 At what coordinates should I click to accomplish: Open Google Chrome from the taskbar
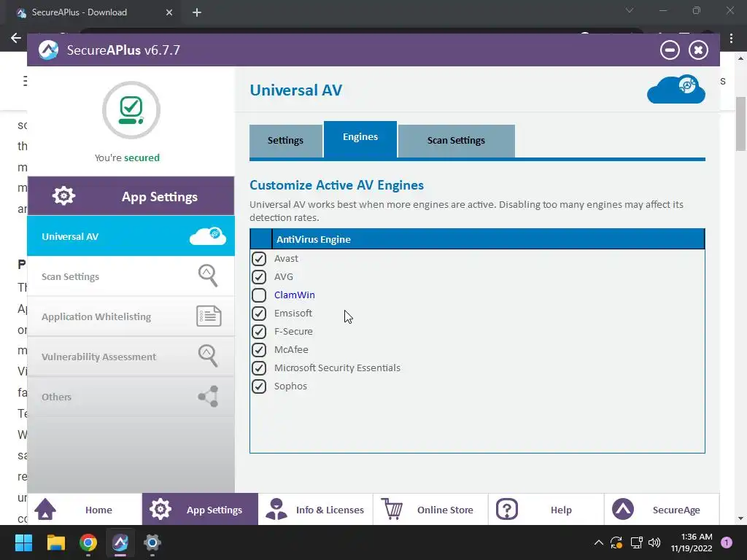point(88,542)
